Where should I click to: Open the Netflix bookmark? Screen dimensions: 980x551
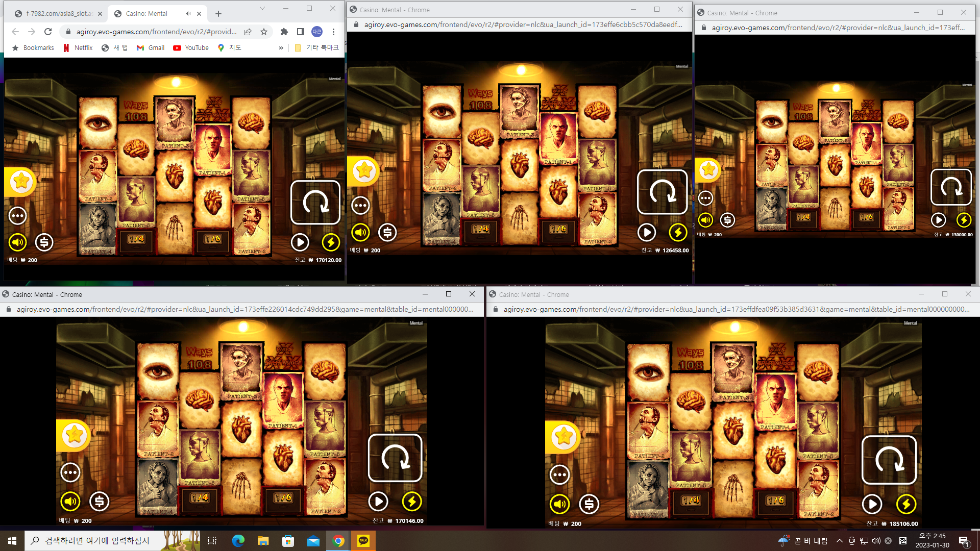(78, 48)
